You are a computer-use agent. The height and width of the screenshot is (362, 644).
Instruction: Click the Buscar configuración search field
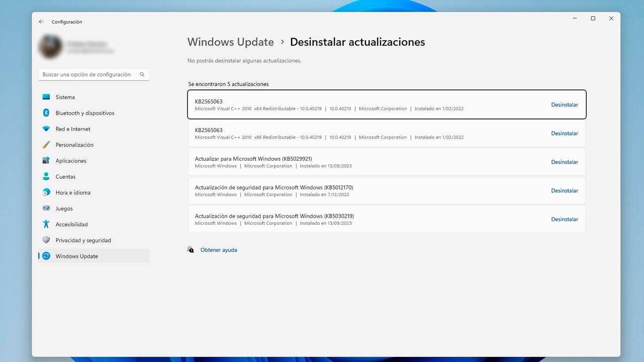pos(88,74)
